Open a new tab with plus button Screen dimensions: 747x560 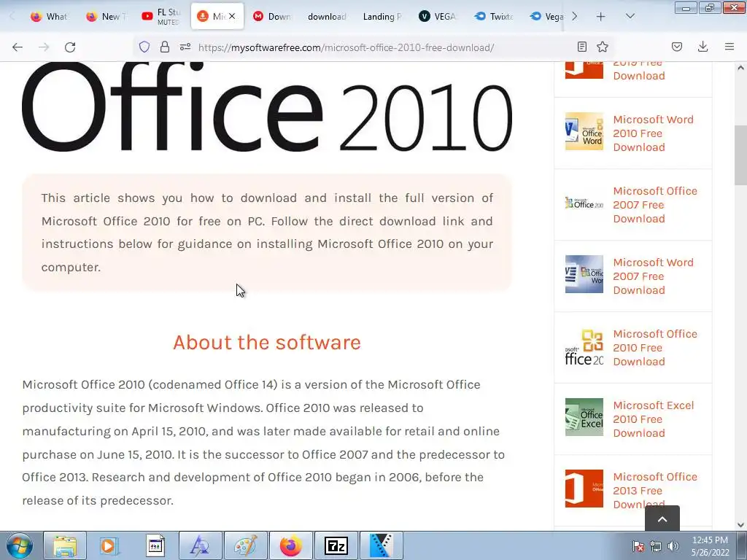[601, 17]
